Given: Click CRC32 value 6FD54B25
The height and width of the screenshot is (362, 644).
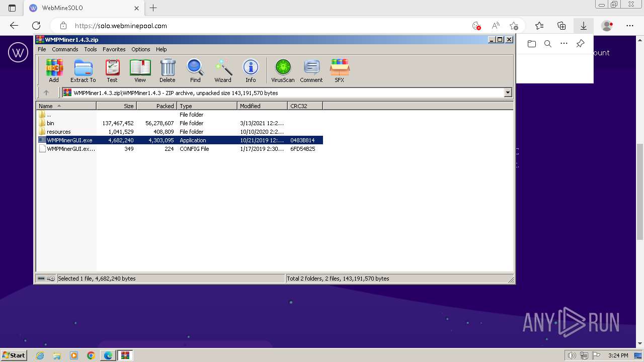Looking at the screenshot, I should pyautogui.click(x=302, y=149).
